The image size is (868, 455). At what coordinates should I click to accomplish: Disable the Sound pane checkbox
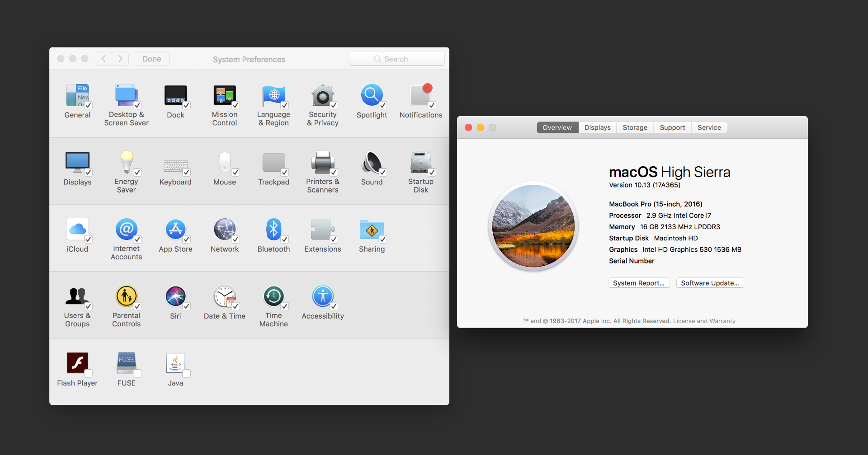click(x=383, y=172)
